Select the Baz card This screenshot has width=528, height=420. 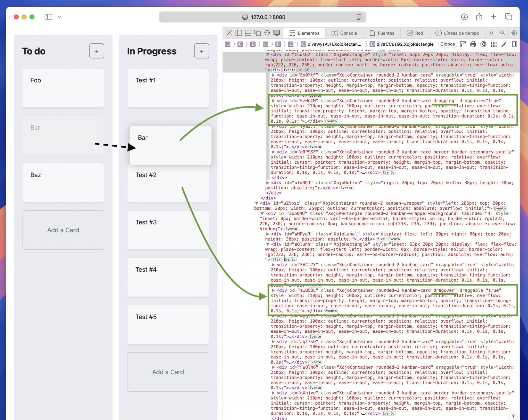[x=63, y=182]
